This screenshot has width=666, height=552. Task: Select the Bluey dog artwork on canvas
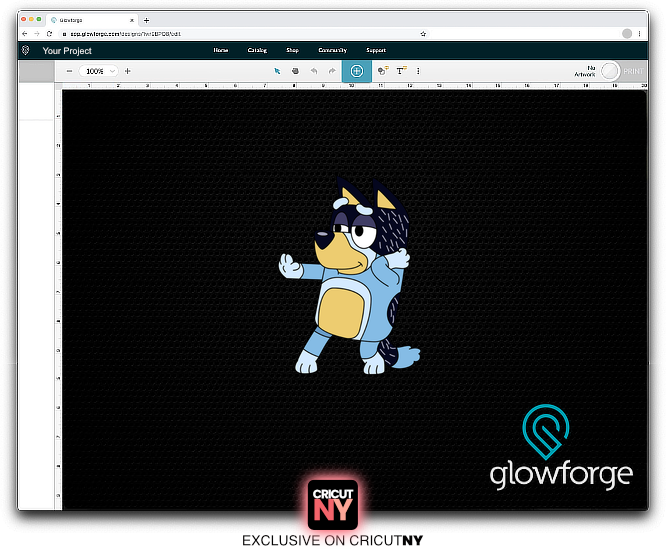coord(349,276)
